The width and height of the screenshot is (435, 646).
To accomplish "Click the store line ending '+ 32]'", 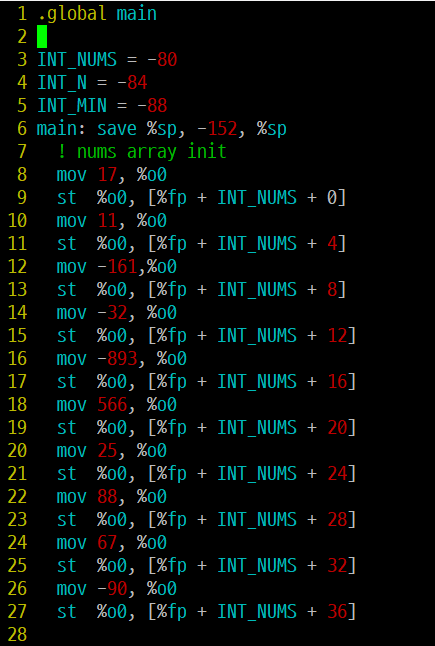I will (x=206, y=566).
